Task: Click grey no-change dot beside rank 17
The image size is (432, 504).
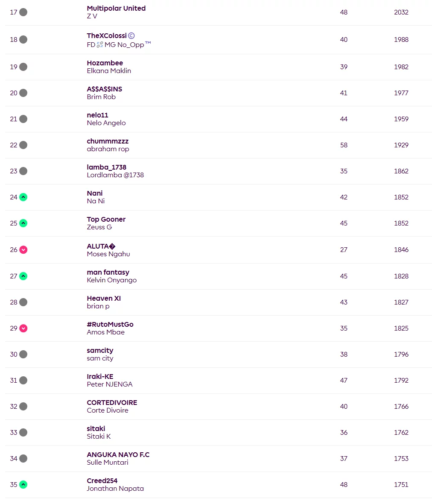Action: [23, 12]
